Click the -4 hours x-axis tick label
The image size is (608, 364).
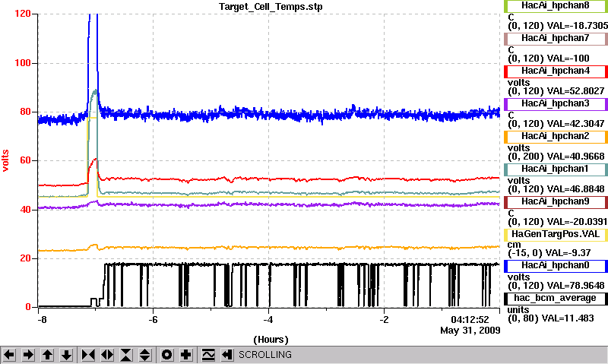268,320
